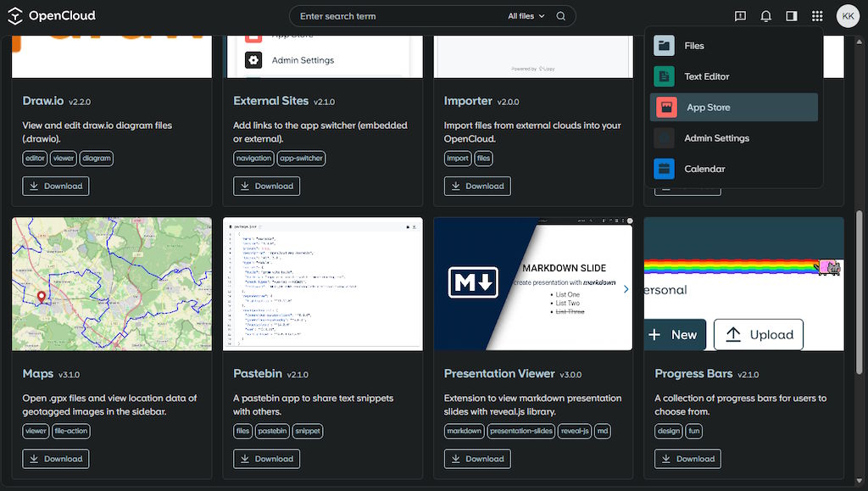
Task: Download the Draw.io app
Action: click(56, 186)
